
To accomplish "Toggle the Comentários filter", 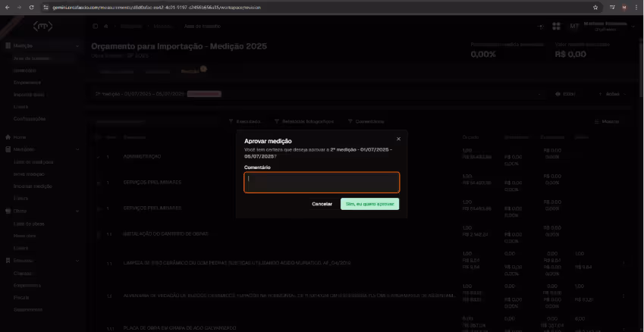I will (x=366, y=121).
